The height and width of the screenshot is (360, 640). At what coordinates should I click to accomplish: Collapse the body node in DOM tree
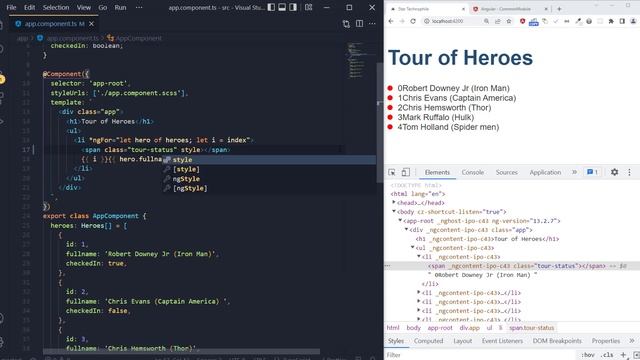[x=394, y=212]
